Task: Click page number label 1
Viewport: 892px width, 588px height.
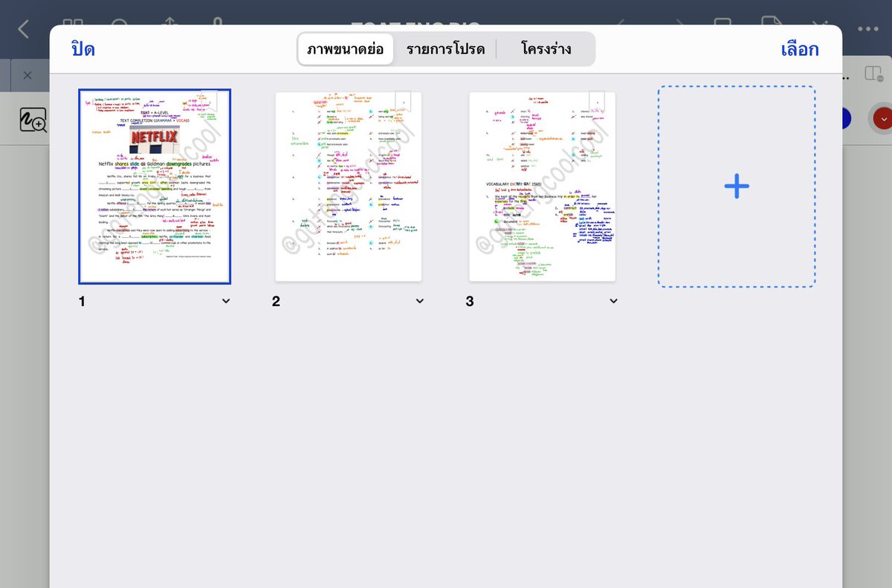Action: (83, 302)
